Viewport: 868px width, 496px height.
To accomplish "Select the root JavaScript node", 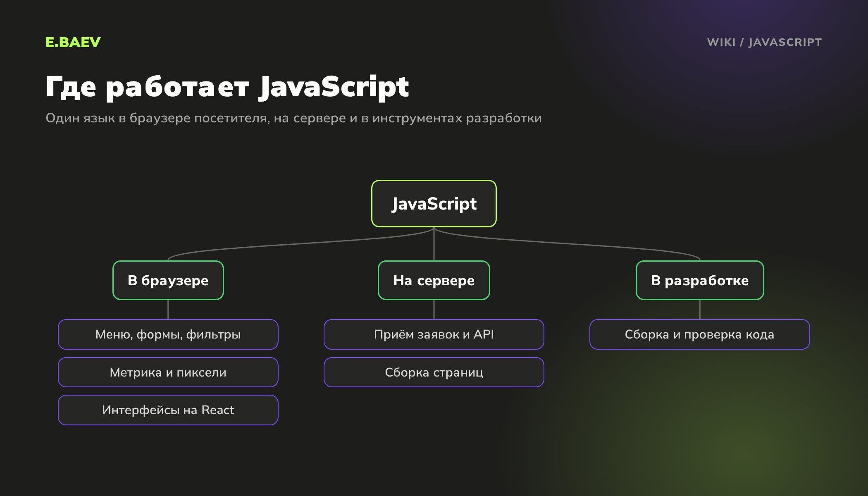I will 434,203.
